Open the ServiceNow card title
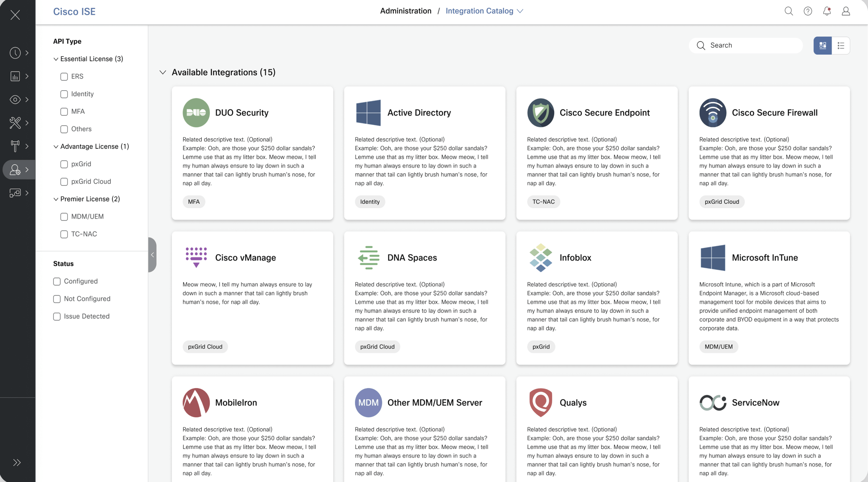Screen dimensions: 868x482 point(756,403)
